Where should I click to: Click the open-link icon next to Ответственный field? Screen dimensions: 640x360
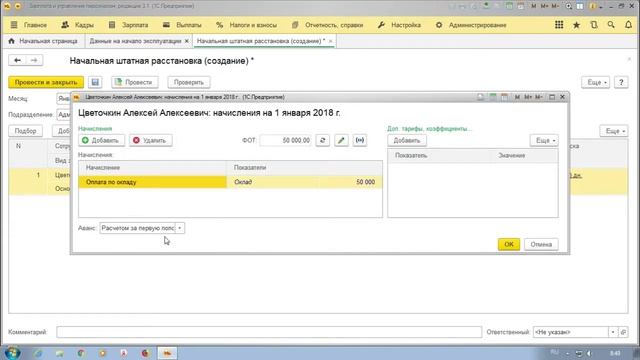[x=623, y=332]
